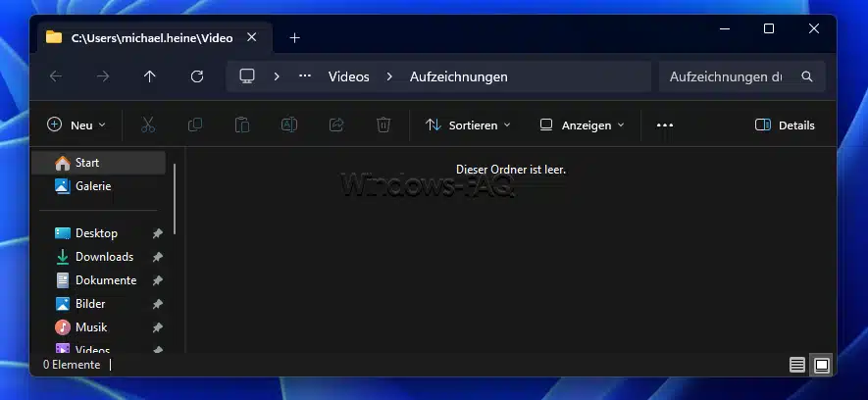Click the Copy icon in toolbar
The width and height of the screenshot is (868, 400).
(195, 125)
